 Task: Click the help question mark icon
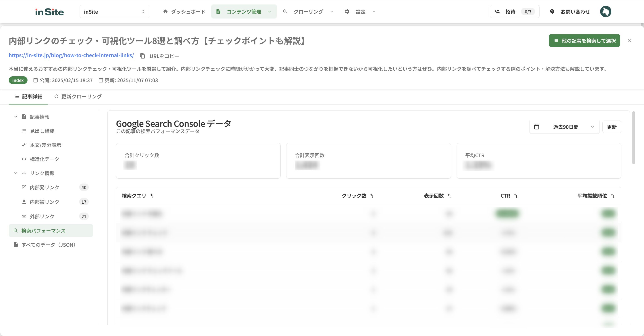[552, 11]
